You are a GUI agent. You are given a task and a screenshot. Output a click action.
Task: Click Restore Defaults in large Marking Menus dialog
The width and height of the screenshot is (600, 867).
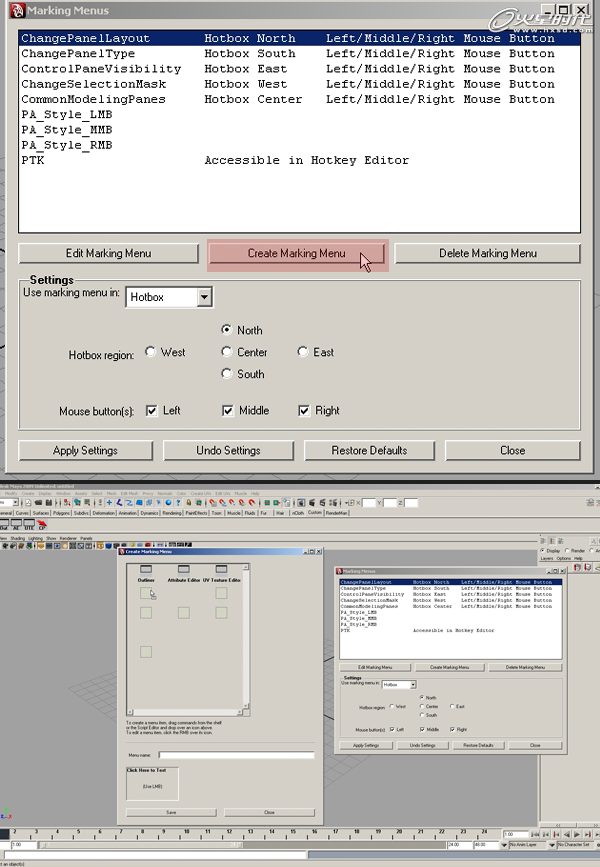[369, 450]
